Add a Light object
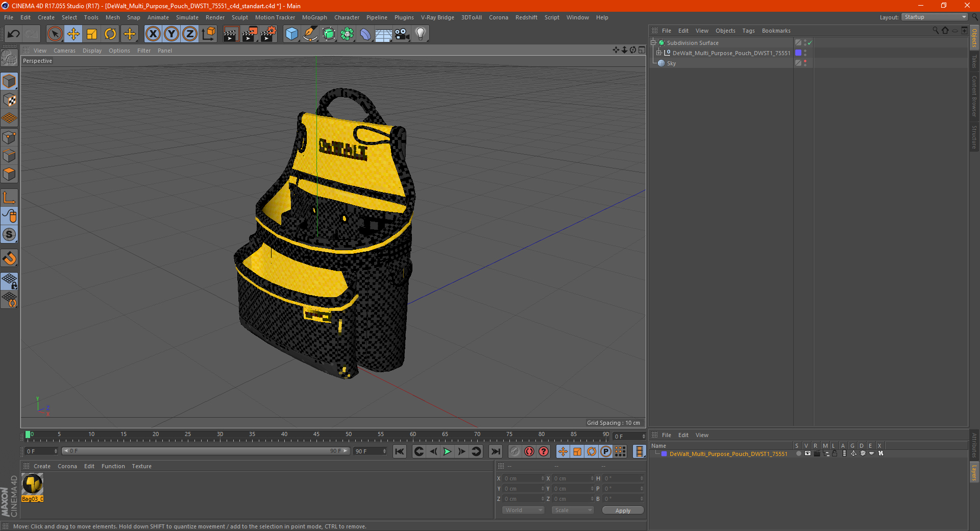Viewport: 980px width, 531px height. pos(421,34)
